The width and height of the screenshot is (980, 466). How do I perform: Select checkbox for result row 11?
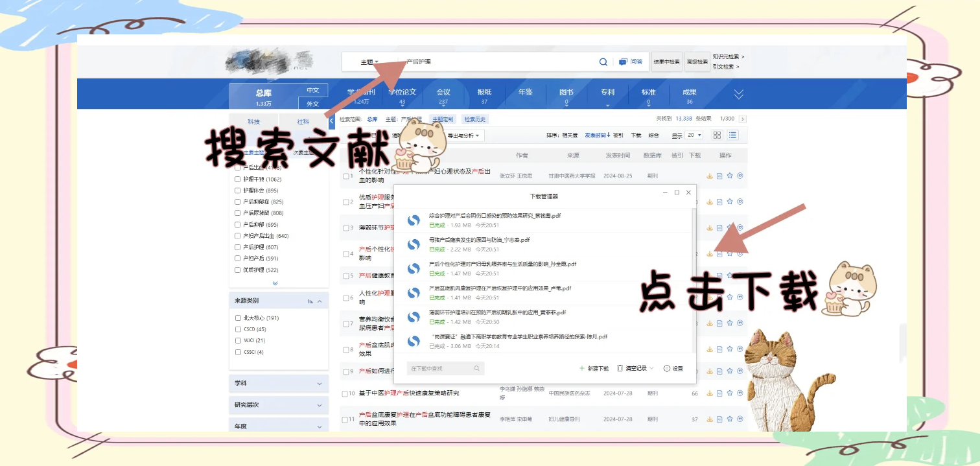click(x=345, y=420)
